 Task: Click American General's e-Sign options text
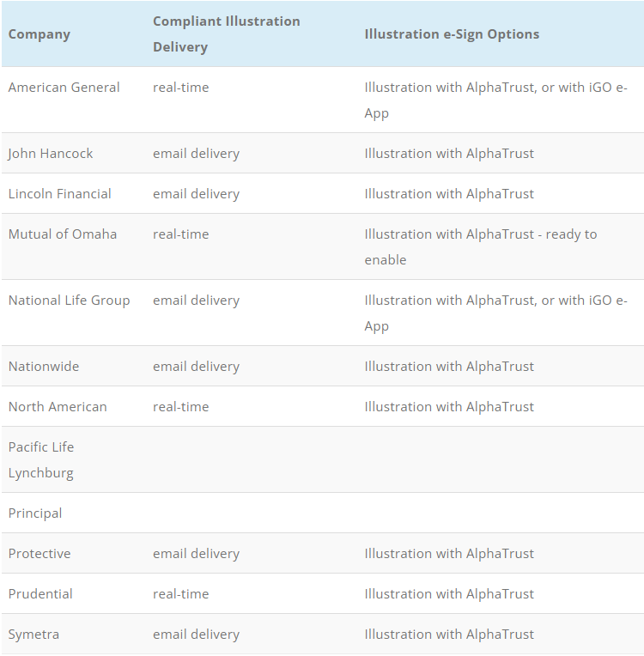click(x=495, y=100)
